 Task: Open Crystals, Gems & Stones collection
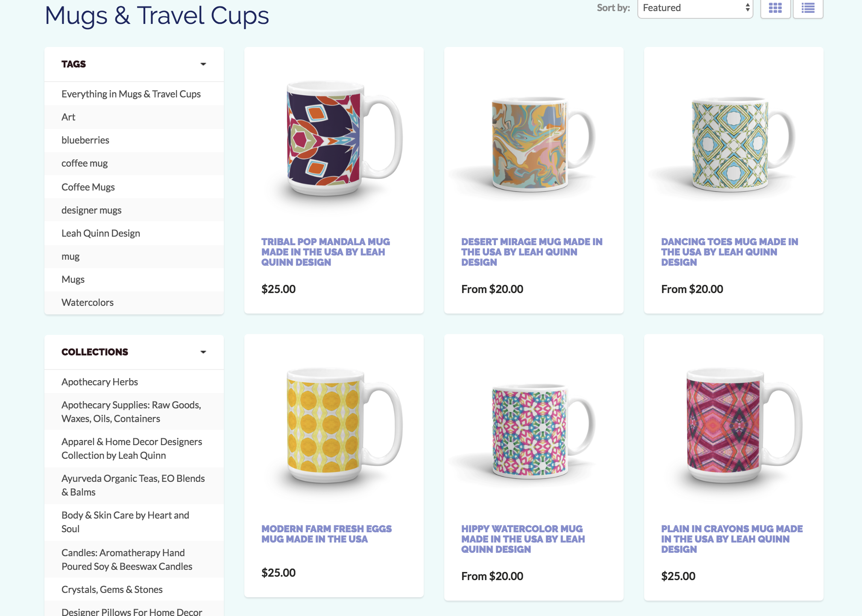112,590
